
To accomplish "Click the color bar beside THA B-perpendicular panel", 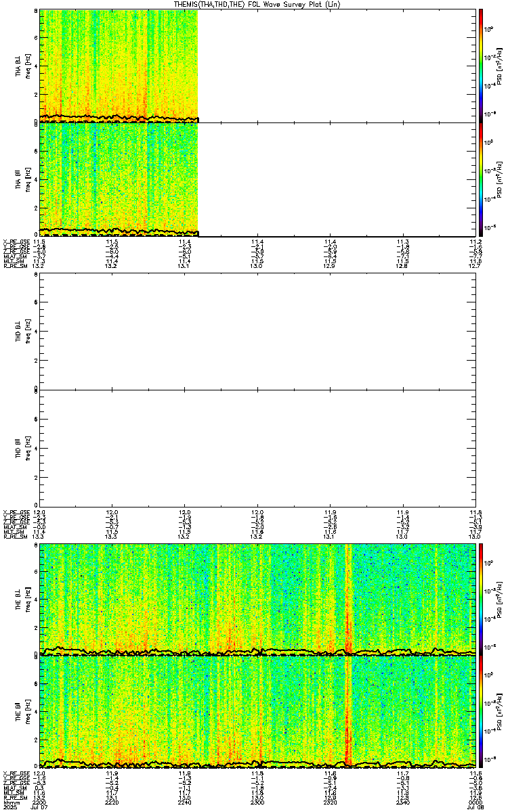I will pos(481,66).
